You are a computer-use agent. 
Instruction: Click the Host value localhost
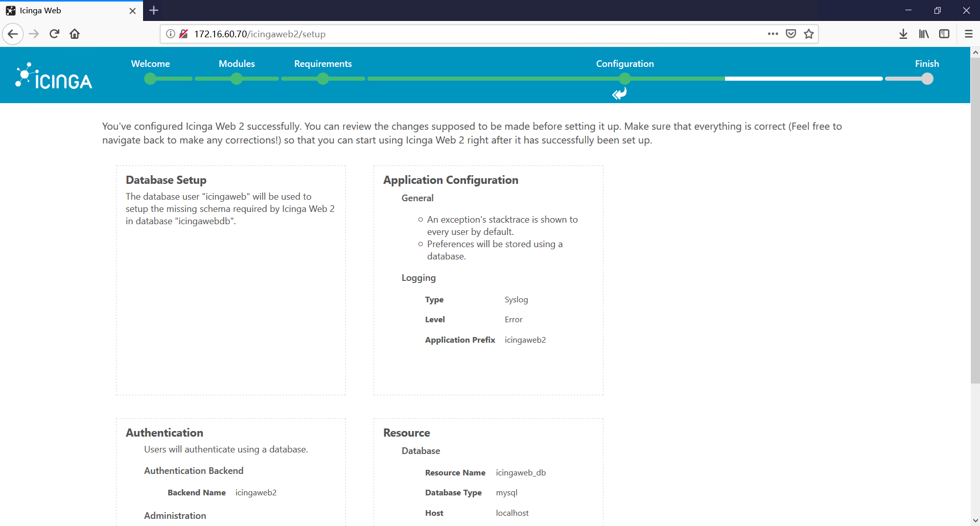coord(512,513)
